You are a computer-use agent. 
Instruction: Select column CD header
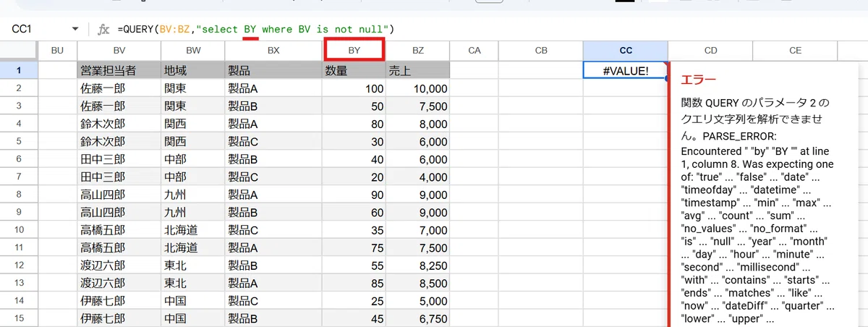[710, 51]
